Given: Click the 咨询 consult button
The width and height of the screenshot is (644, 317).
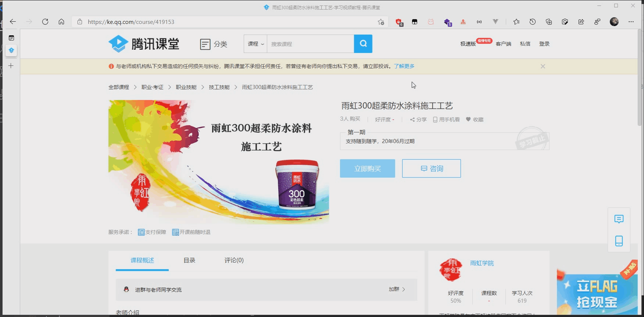Looking at the screenshot, I should (x=432, y=168).
